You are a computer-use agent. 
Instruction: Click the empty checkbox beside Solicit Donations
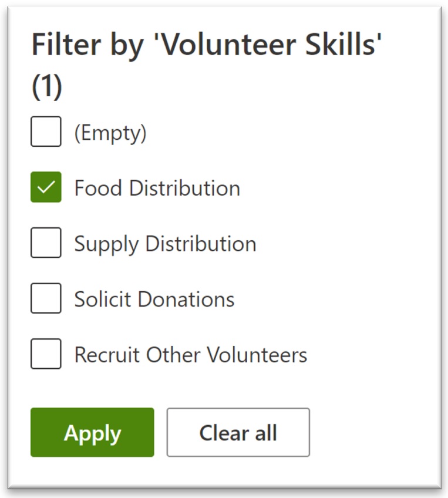(x=45, y=299)
